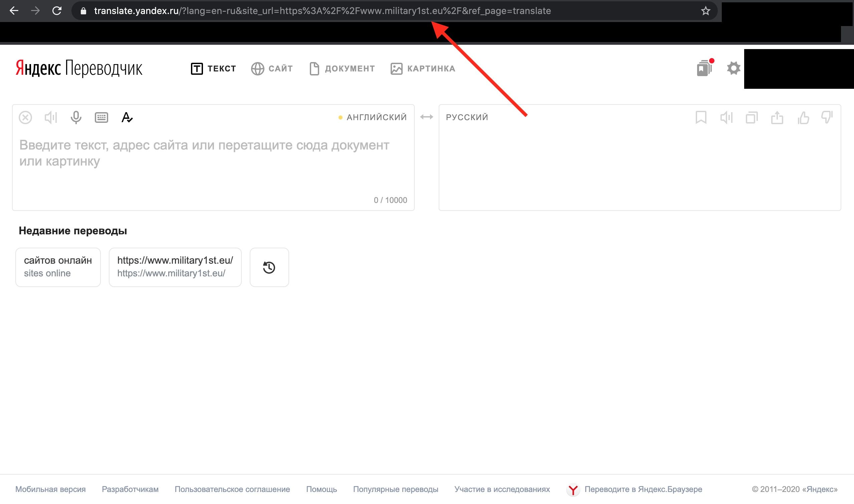Open Помощь link

point(322,489)
